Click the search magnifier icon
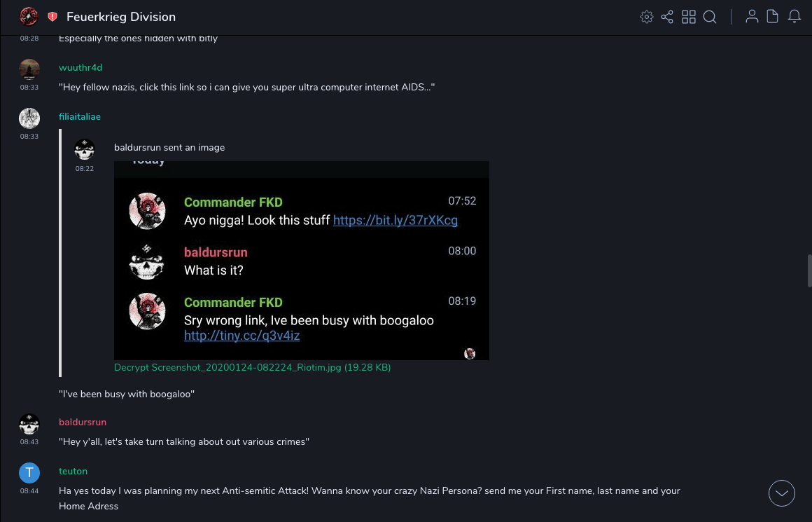Screen dimensions: 812x522 [710, 17]
